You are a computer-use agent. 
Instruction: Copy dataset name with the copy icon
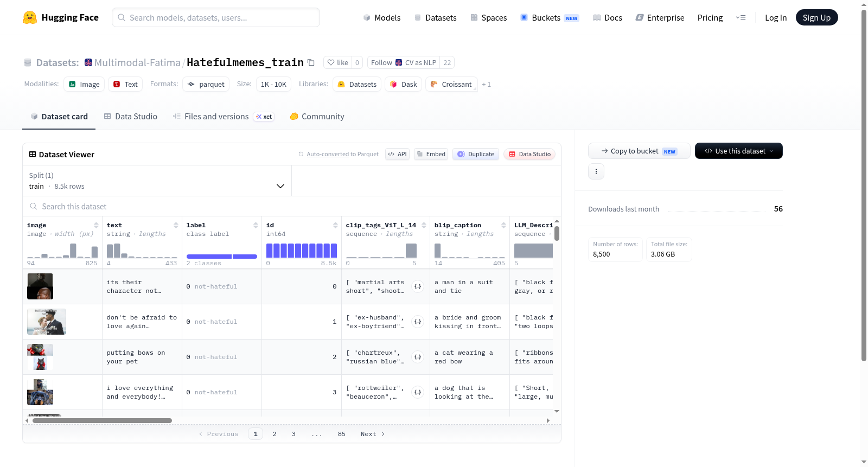click(311, 62)
